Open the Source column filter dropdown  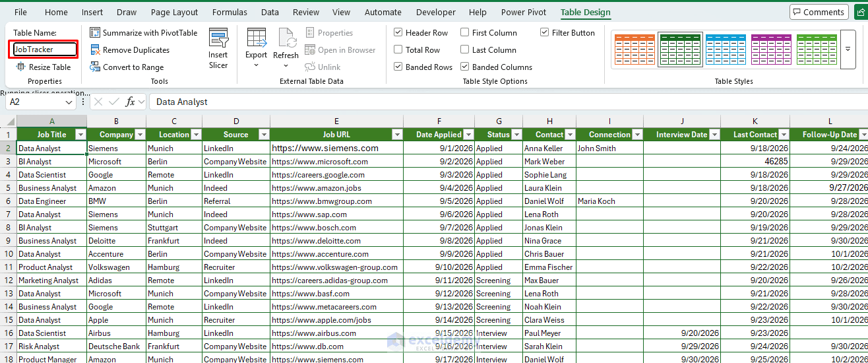(x=264, y=135)
